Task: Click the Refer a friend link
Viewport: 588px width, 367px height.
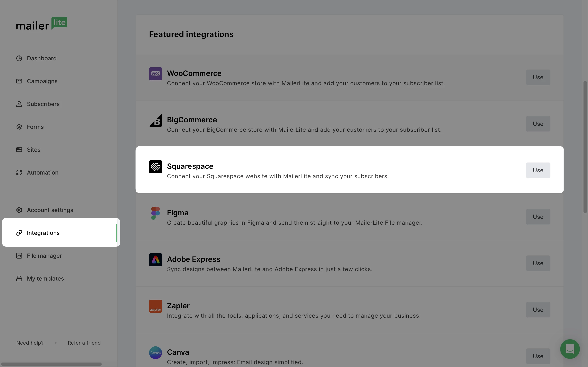Action: pos(84,343)
